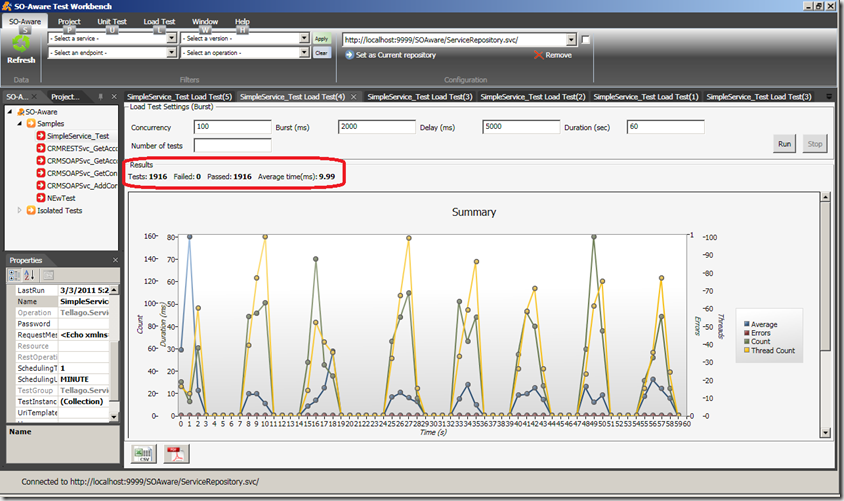
Task: Click the Thread Count legend color swatch
Action: 747,350
